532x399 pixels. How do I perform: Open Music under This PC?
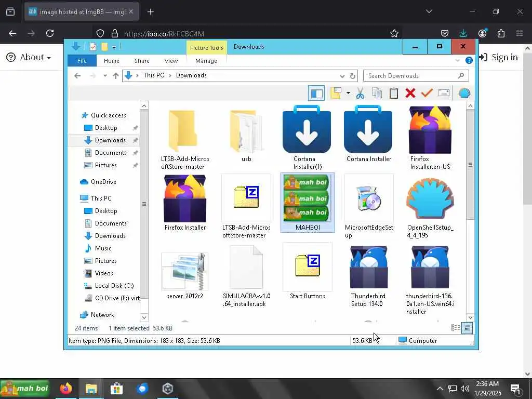pyautogui.click(x=98, y=248)
